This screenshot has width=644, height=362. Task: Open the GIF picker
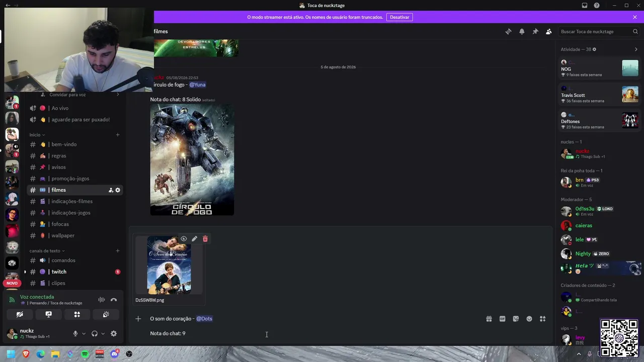click(x=502, y=319)
